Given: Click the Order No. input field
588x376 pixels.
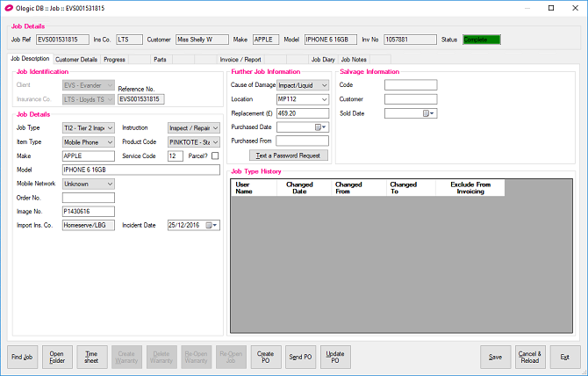Looking at the screenshot, I should pyautogui.click(x=88, y=198).
